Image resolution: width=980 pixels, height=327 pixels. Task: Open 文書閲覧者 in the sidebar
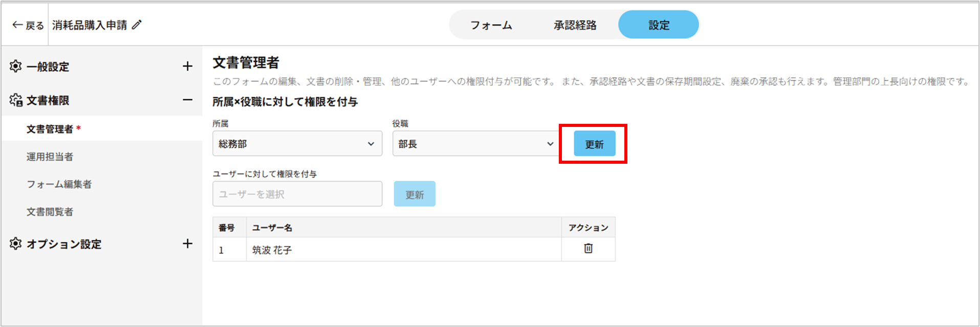pos(50,212)
